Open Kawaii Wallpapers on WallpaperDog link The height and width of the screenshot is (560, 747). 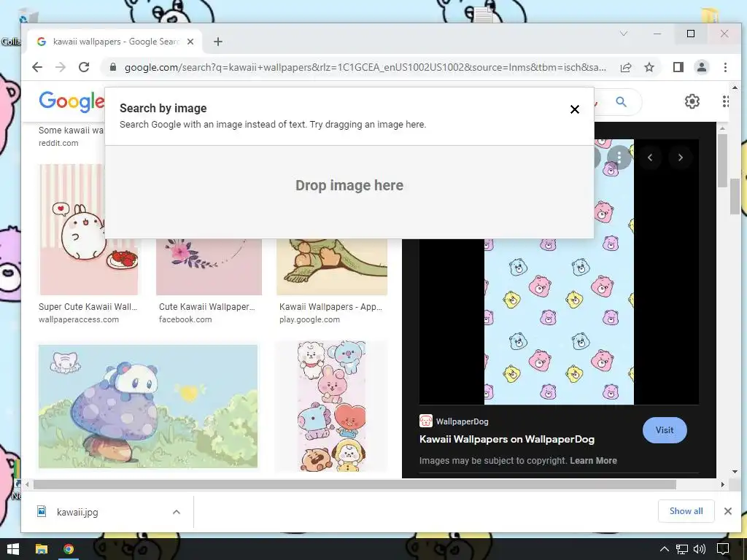click(506, 439)
